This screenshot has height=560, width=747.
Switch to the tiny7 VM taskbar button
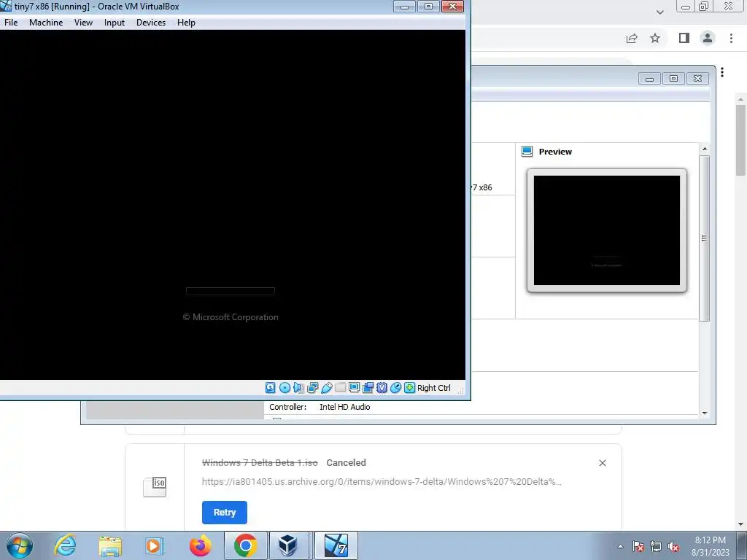tap(336, 545)
